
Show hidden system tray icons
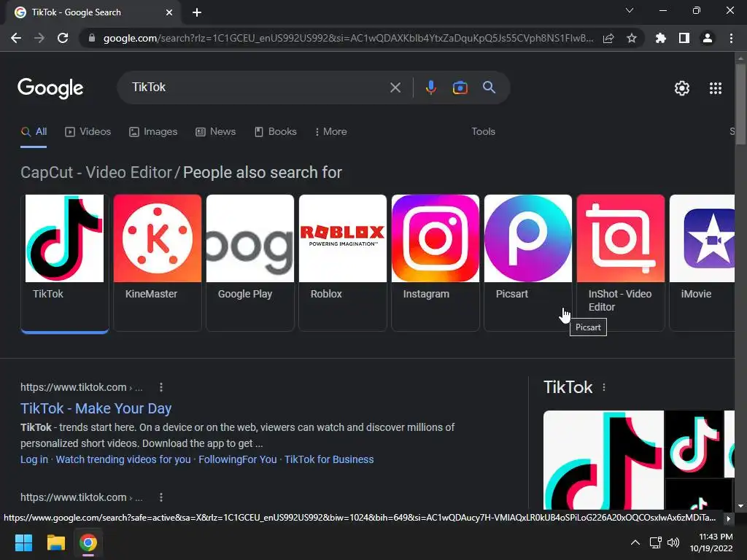tap(635, 542)
